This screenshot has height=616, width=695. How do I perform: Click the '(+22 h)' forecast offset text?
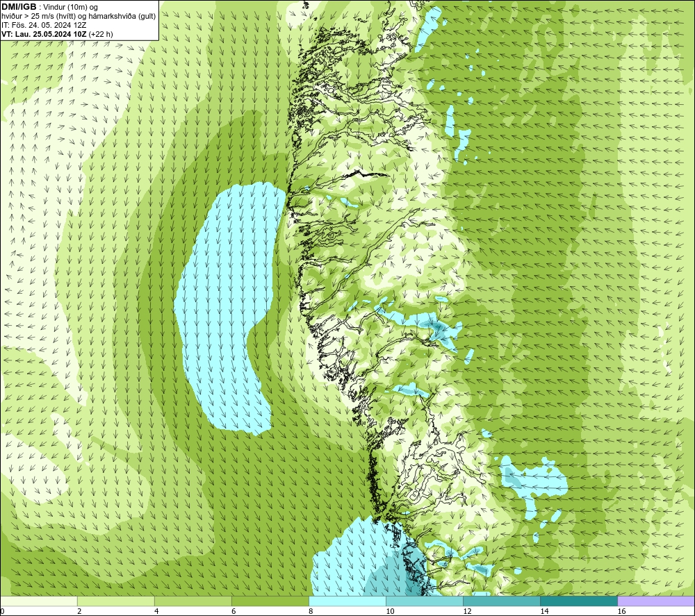point(101,34)
